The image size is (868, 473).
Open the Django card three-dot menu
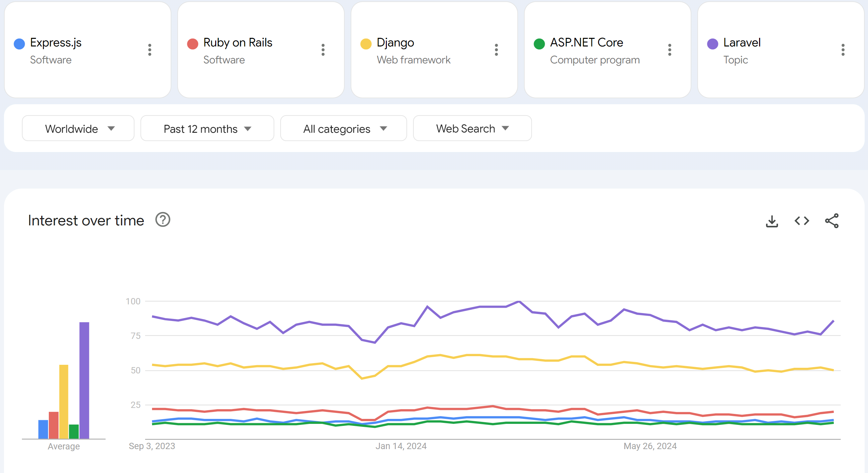pos(496,50)
